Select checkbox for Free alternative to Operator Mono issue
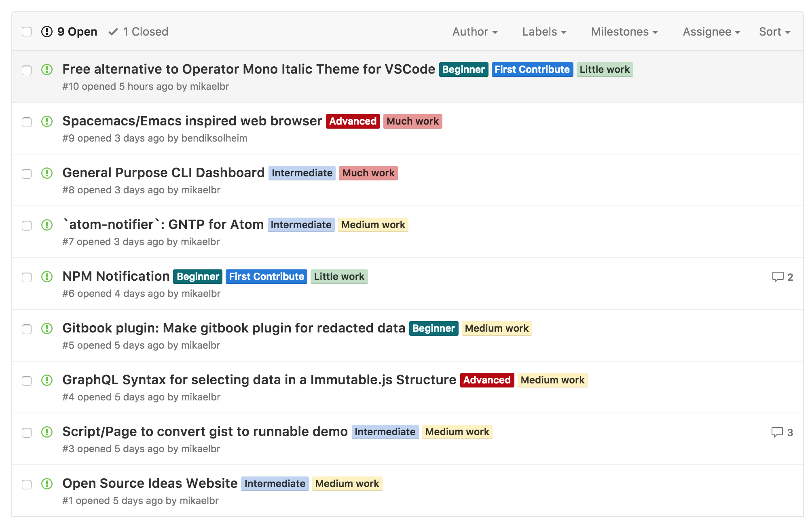 pyautogui.click(x=27, y=70)
